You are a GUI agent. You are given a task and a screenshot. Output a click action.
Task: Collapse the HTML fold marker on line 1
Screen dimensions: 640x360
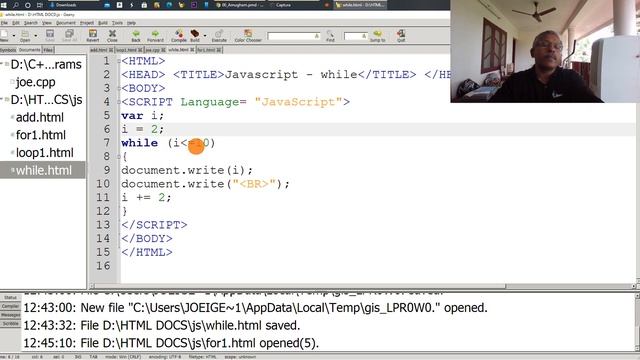119,61
